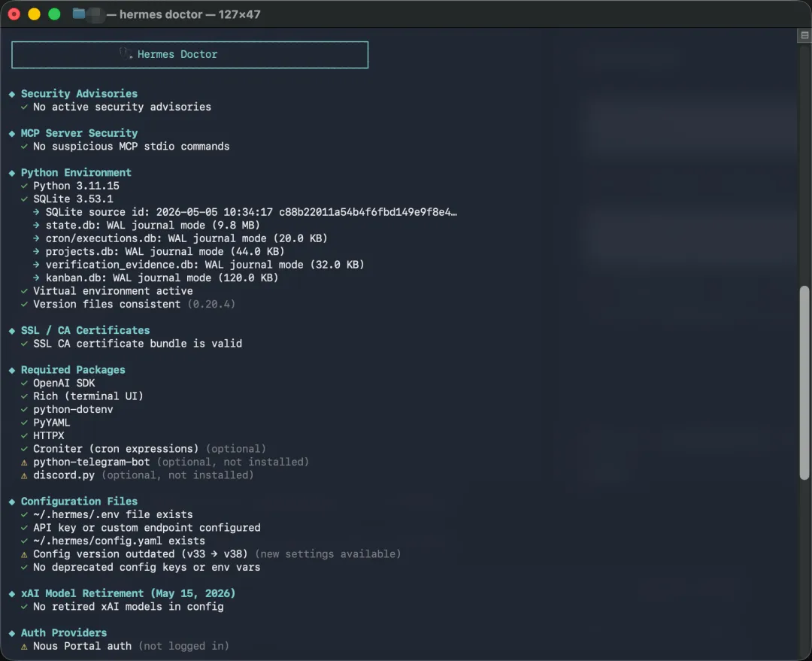
Task: Click the folder icon in the title bar
Action: pyautogui.click(x=79, y=14)
